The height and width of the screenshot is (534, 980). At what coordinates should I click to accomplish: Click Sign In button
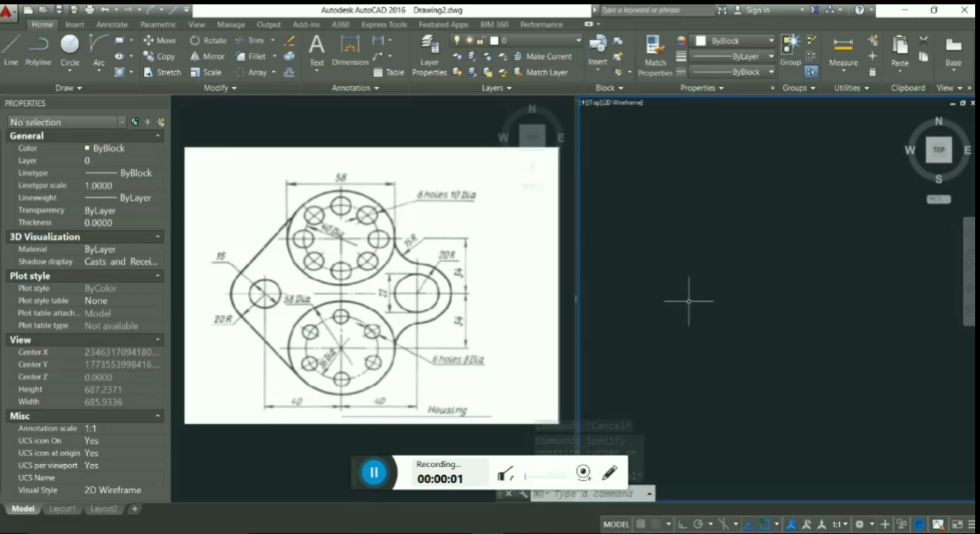pyautogui.click(x=752, y=10)
